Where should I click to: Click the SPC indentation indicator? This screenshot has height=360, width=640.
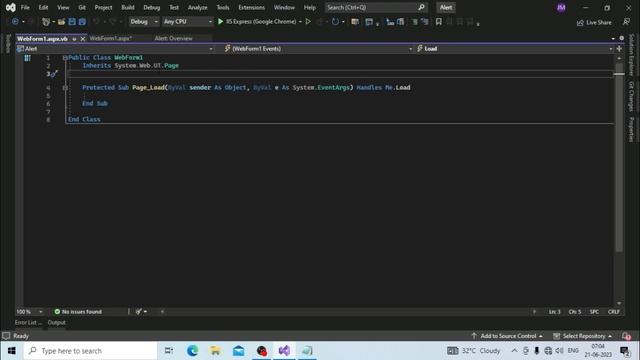594,311
